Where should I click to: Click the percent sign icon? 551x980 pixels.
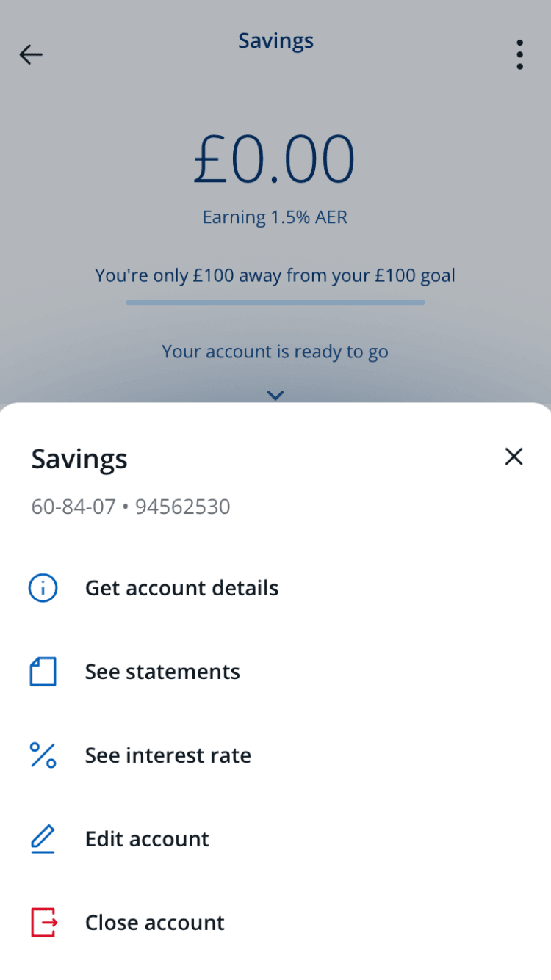point(43,755)
